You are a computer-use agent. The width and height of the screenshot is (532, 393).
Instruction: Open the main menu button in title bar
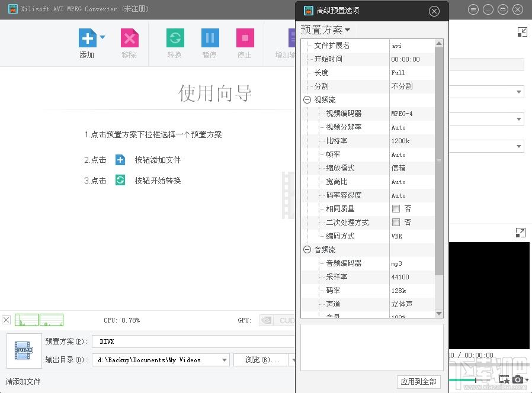coord(473,9)
